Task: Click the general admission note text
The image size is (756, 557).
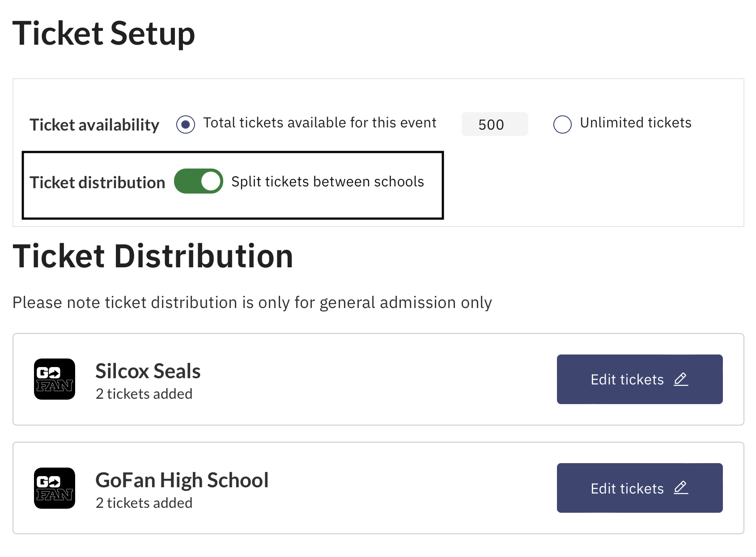Action: coord(252,302)
